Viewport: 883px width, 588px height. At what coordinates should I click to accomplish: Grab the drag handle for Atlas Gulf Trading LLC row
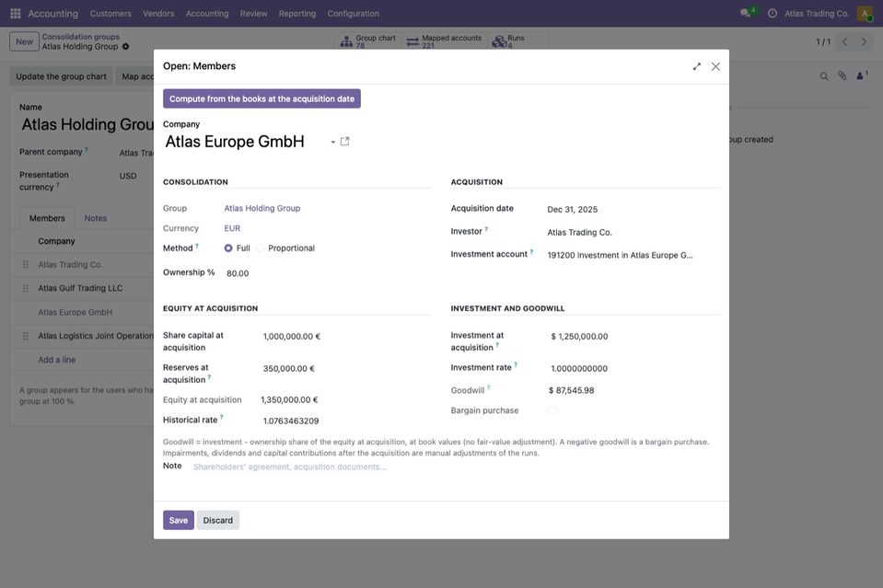tap(26, 288)
